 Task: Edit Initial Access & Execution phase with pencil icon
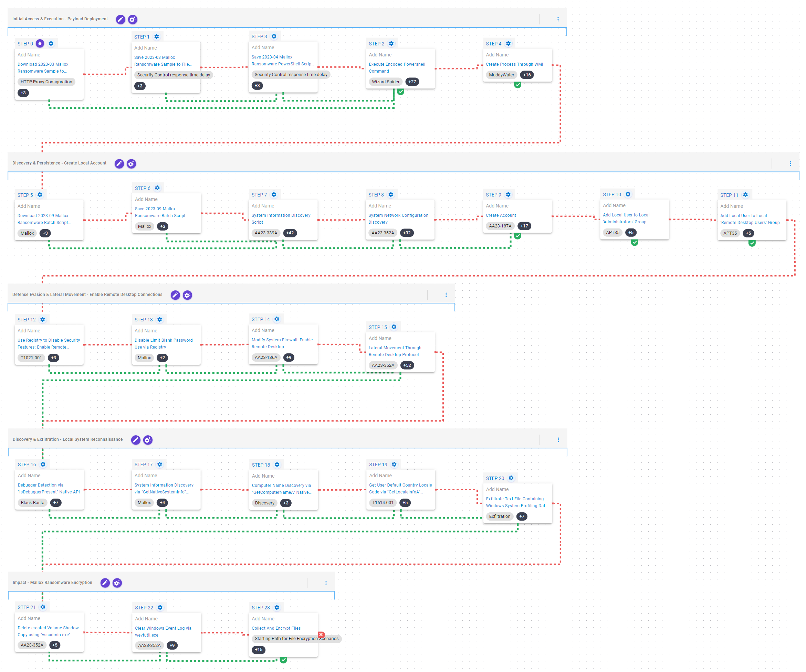pos(121,19)
